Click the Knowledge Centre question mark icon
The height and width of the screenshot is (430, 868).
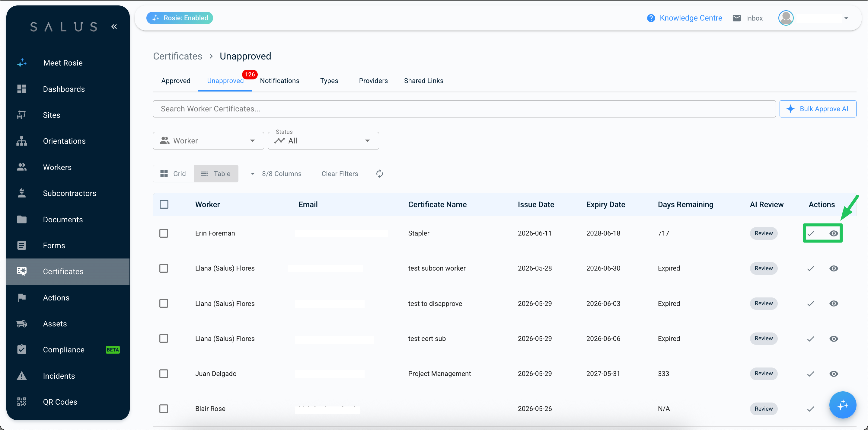651,18
